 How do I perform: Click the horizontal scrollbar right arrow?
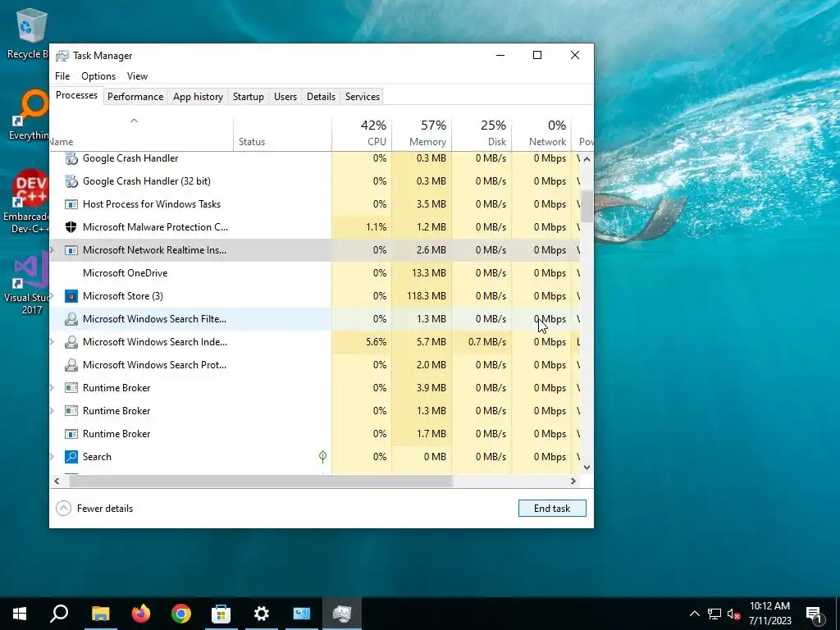573,481
